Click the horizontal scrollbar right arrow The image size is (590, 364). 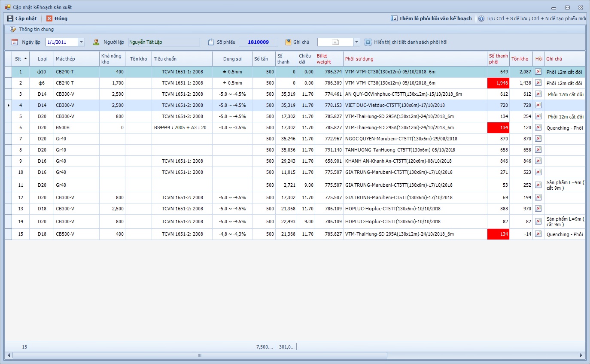click(581, 355)
